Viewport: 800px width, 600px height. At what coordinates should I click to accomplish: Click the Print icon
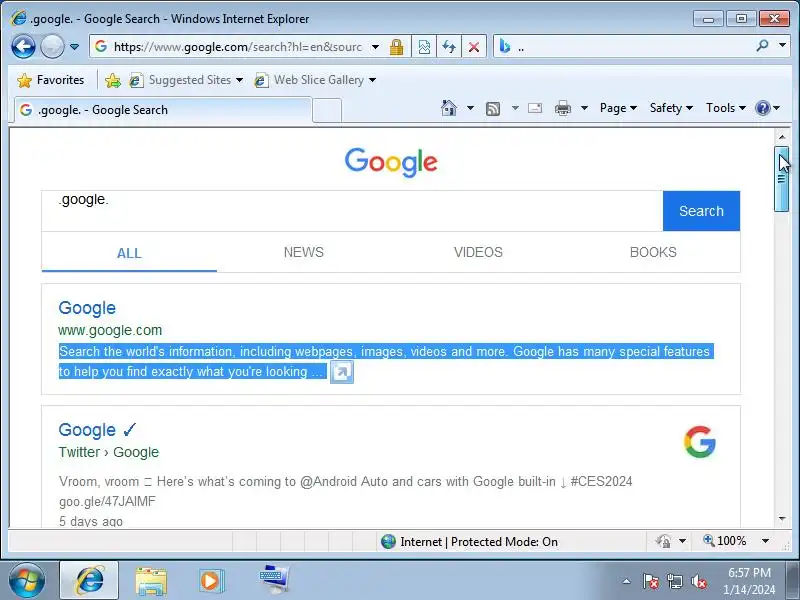[x=563, y=108]
